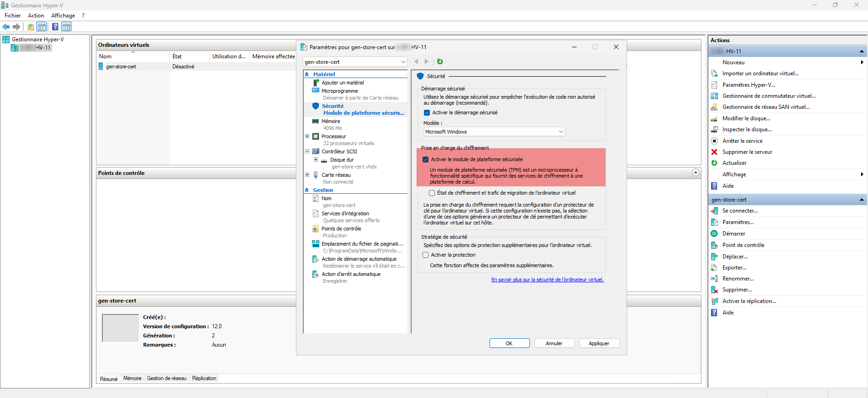868x398 pixels.
Task: Click the Actualiser green icon in Actions
Action: tap(714, 163)
